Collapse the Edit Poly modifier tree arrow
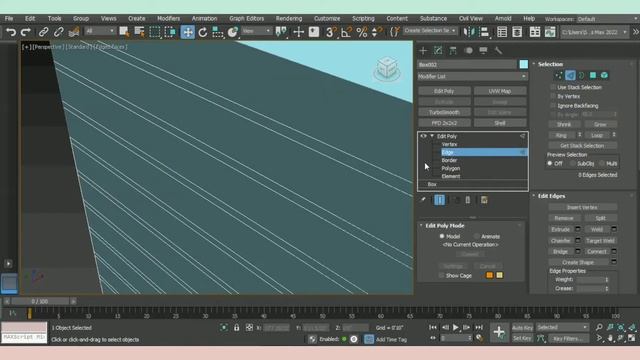 coord(432,136)
